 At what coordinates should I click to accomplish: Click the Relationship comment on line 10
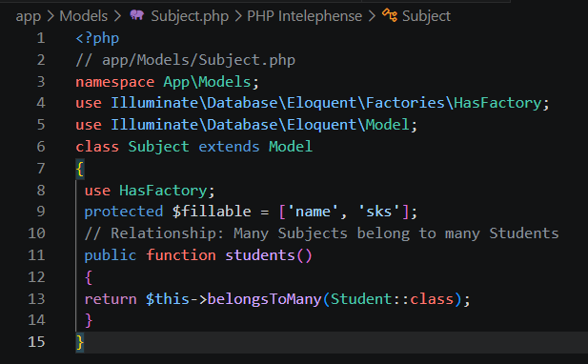pyautogui.click(x=322, y=233)
